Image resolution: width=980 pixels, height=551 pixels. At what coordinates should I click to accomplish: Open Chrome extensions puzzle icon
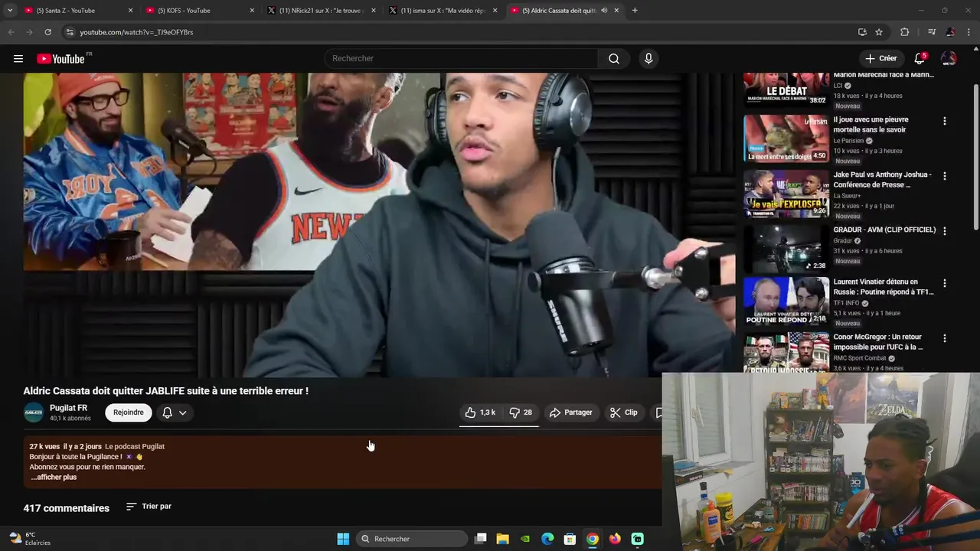pos(905,32)
